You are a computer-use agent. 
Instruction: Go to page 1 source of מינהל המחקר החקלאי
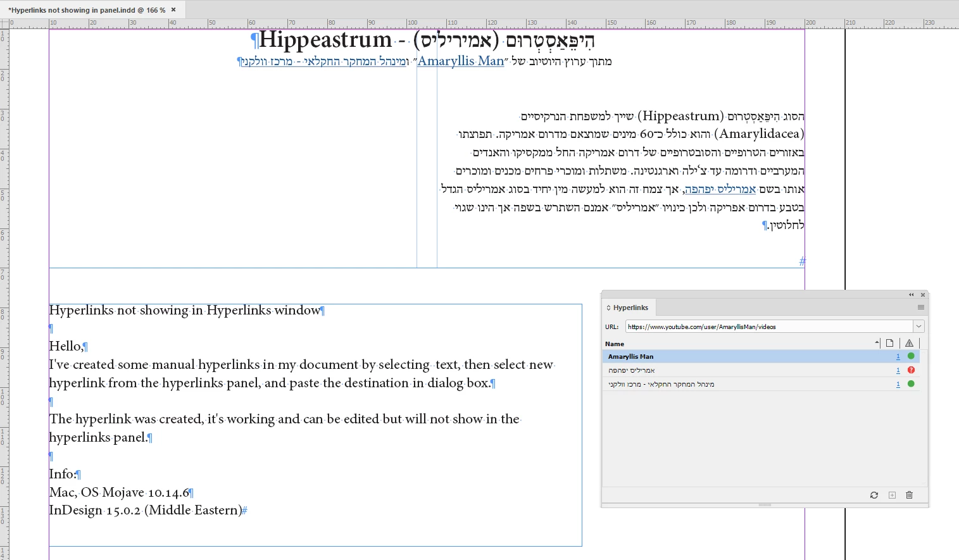pos(898,384)
